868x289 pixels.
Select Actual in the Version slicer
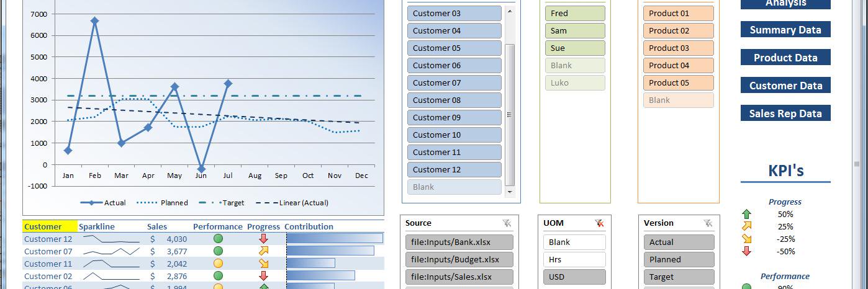(x=679, y=242)
